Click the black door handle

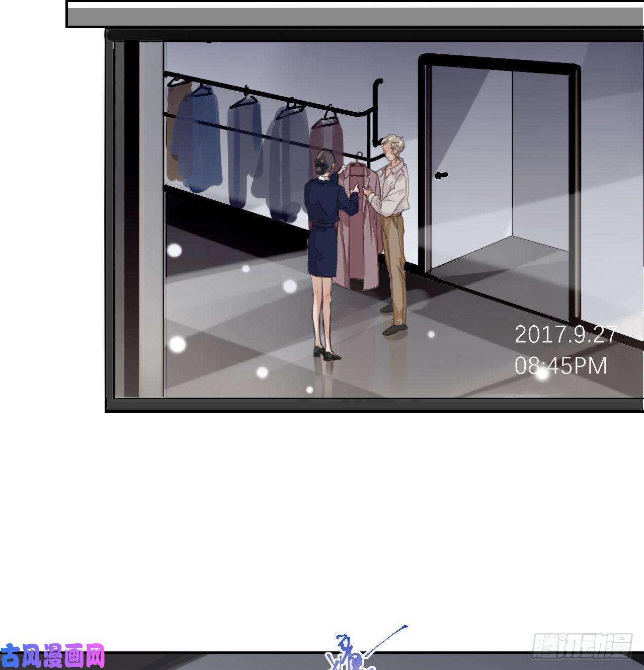pyautogui.click(x=441, y=175)
